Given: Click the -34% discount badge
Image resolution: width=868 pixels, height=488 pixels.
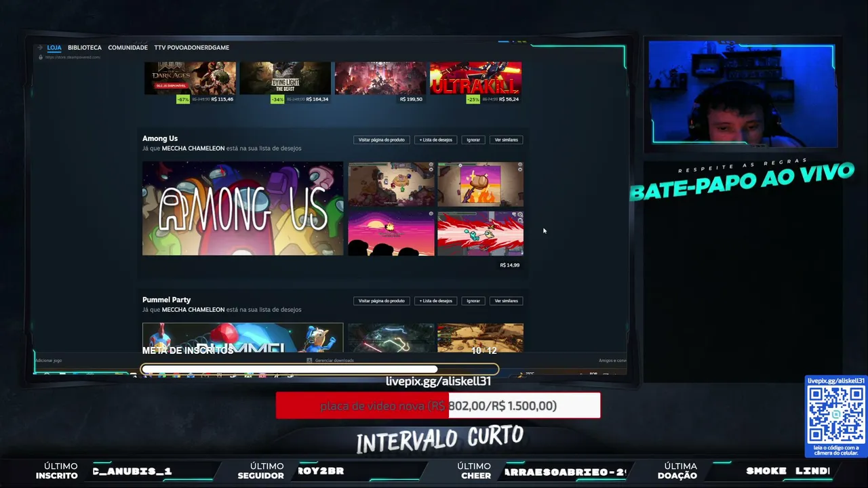Looking at the screenshot, I should [x=277, y=99].
